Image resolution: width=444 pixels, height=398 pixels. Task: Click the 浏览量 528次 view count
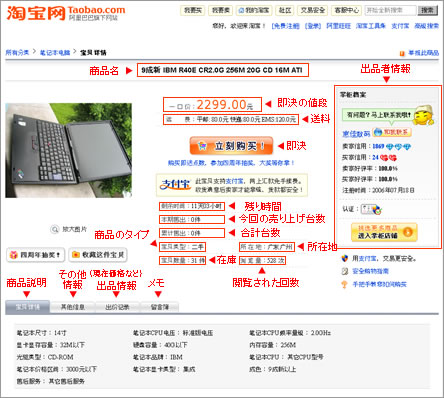tap(262, 260)
